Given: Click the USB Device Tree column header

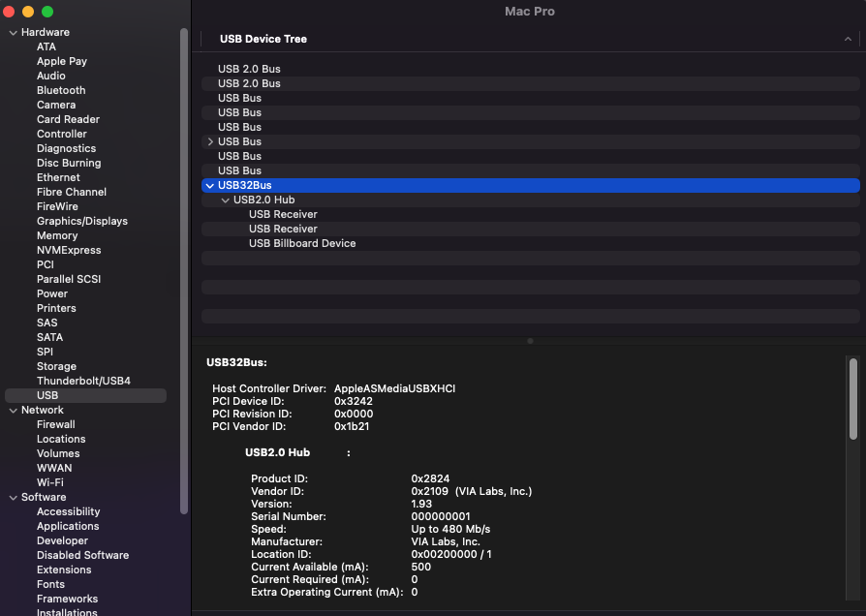Looking at the screenshot, I should (263, 39).
